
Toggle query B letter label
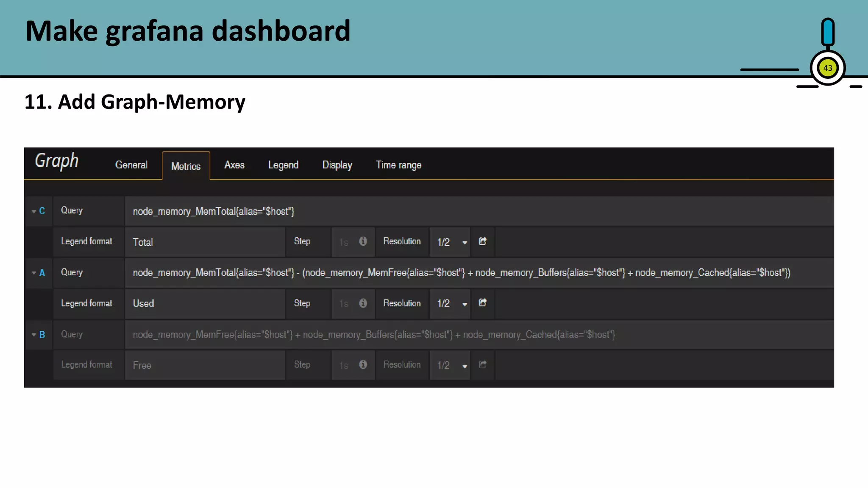pos(42,335)
